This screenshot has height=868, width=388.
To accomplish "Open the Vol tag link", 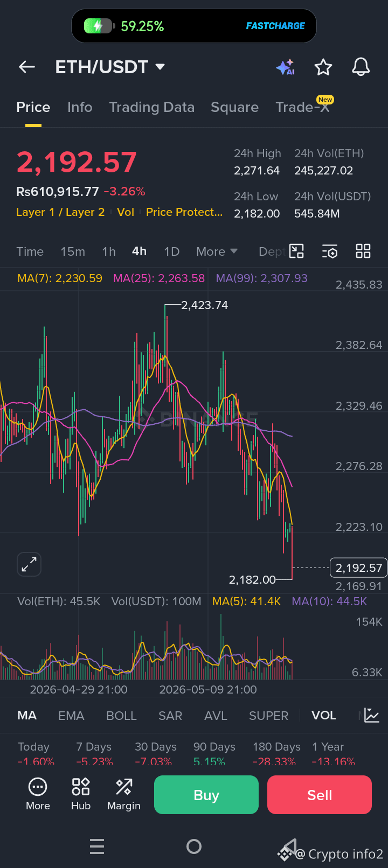I will click(126, 212).
